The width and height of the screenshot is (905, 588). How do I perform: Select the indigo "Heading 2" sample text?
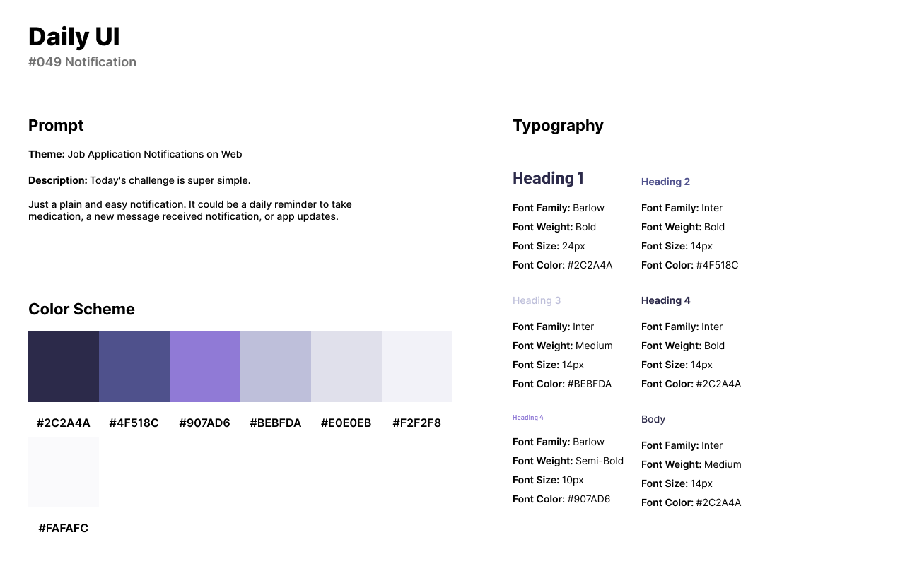point(665,182)
